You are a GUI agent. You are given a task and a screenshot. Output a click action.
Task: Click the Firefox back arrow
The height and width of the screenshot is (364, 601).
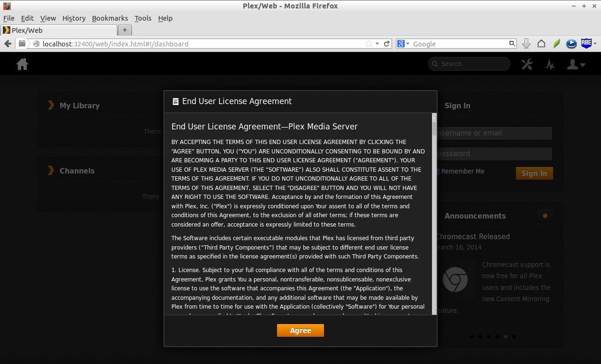point(8,44)
